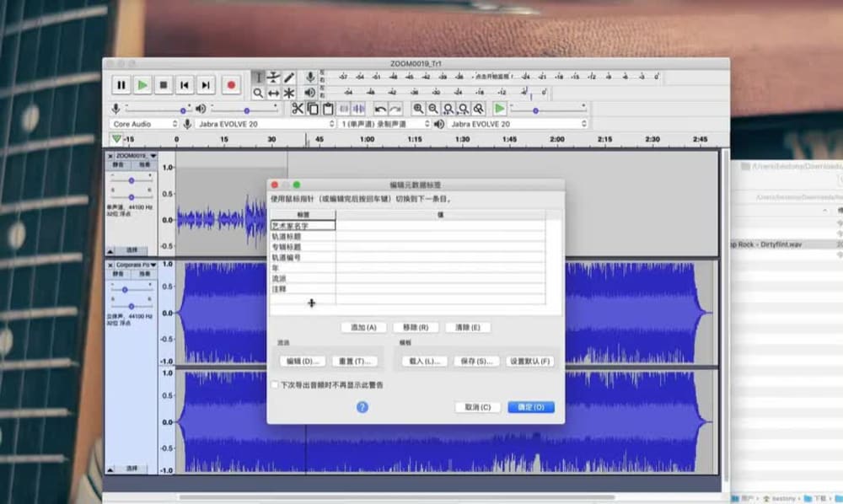Mute the Corporate track

(118, 274)
